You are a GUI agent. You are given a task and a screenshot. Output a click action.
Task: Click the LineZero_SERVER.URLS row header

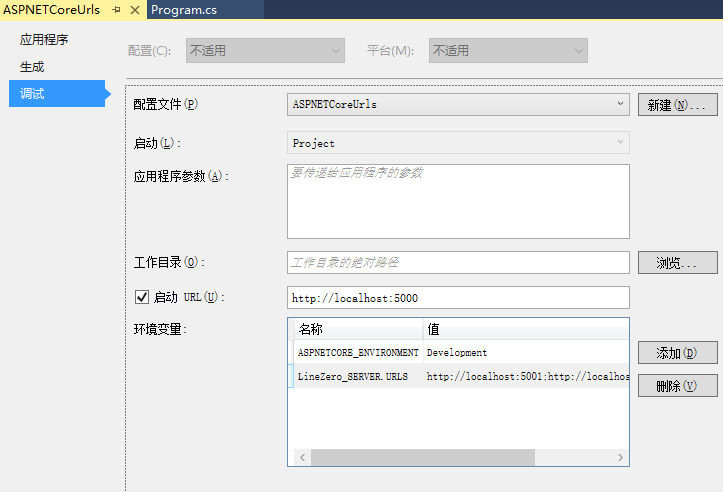click(291, 376)
